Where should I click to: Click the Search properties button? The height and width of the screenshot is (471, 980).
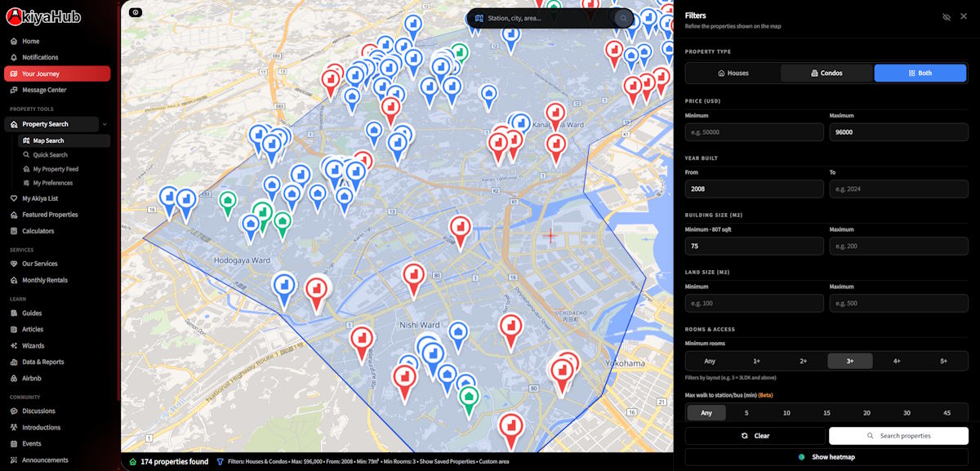pyautogui.click(x=898, y=436)
